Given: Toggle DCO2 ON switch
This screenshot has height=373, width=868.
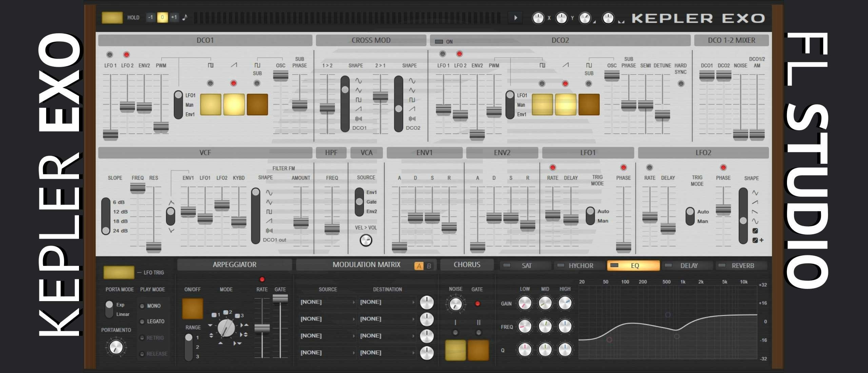Looking at the screenshot, I should pyautogui.click(x=439, y=42).
